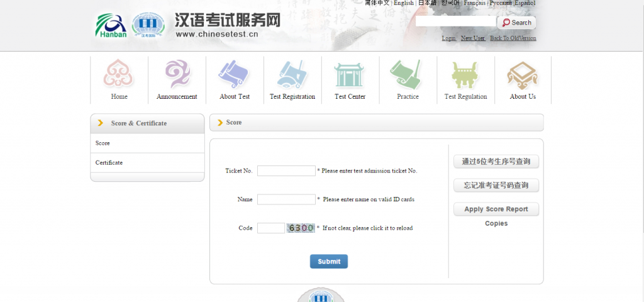
Task: Click the About Test scroll icon
Action: coord(235,74)
